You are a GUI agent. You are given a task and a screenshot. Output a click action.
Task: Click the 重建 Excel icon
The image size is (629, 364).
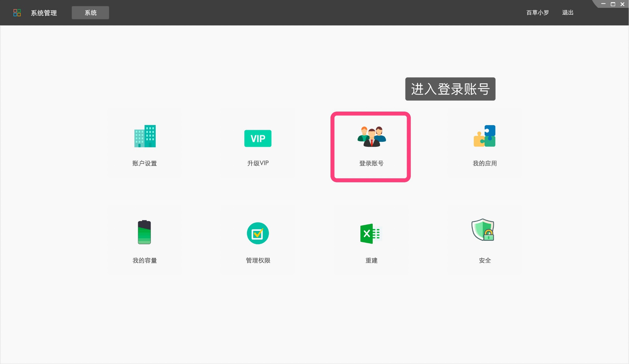[371, 234]
